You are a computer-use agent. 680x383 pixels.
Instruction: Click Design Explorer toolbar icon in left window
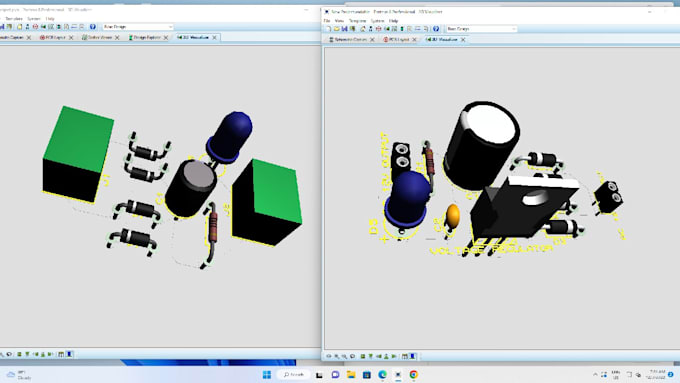pos(59,27)
